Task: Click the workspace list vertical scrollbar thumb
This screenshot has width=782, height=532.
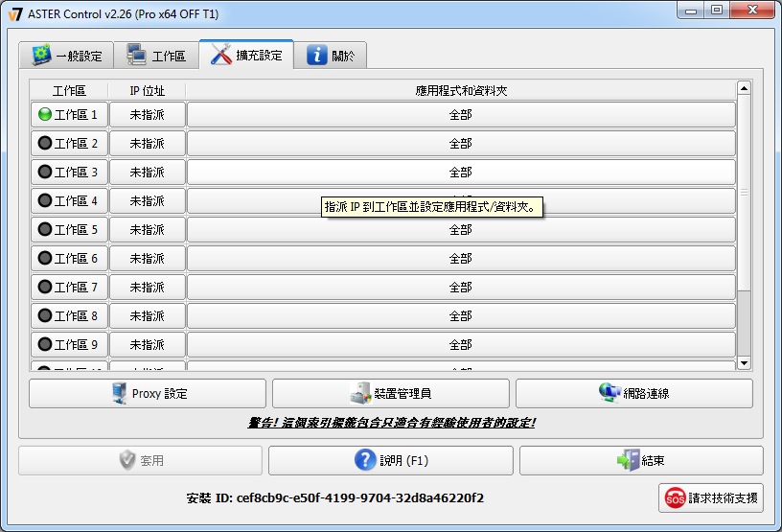Action: click(x=744, y=193)
